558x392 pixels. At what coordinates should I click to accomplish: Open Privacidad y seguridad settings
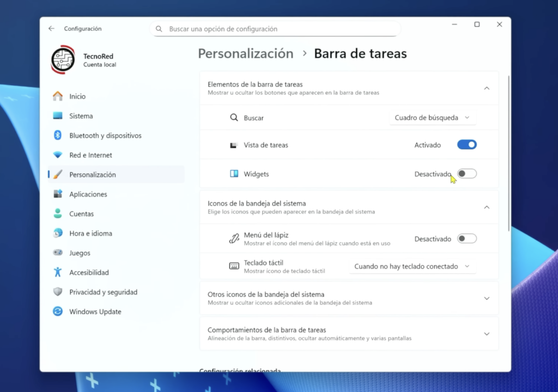pyautogui.click(x=117, y=292)
